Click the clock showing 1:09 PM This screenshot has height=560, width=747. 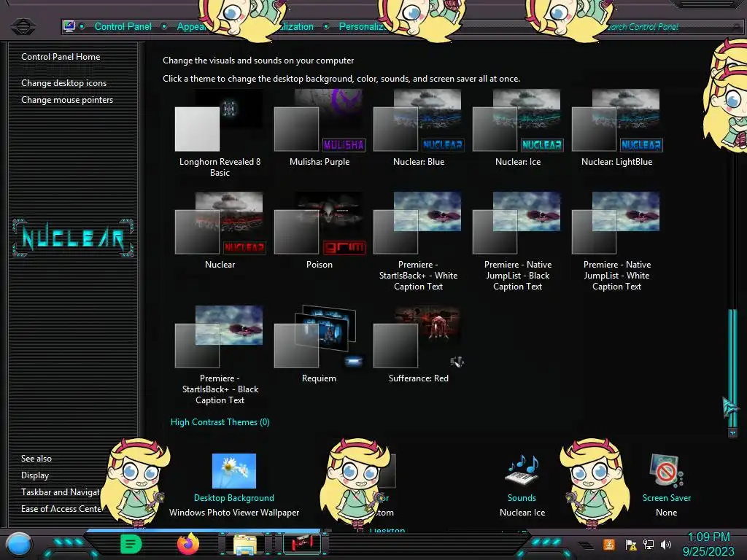[x=708, y=537]
